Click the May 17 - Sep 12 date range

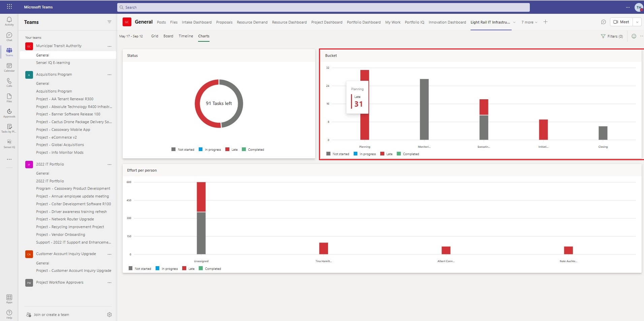131,36
